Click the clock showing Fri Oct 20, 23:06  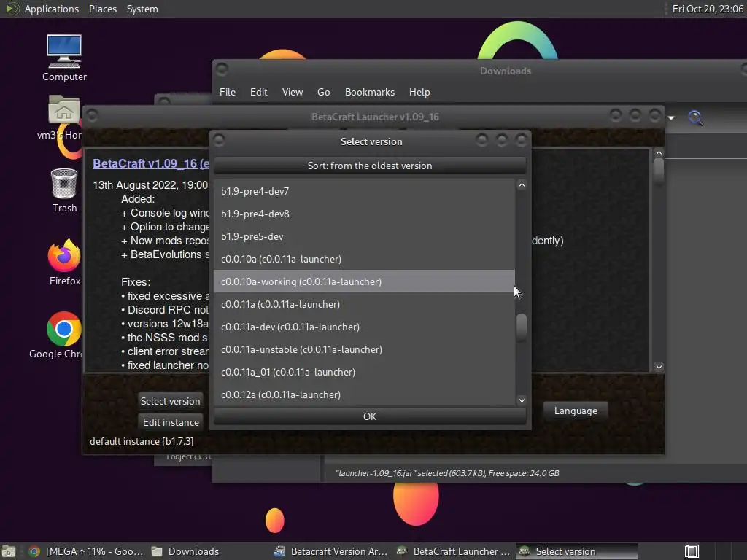(708, 9)
